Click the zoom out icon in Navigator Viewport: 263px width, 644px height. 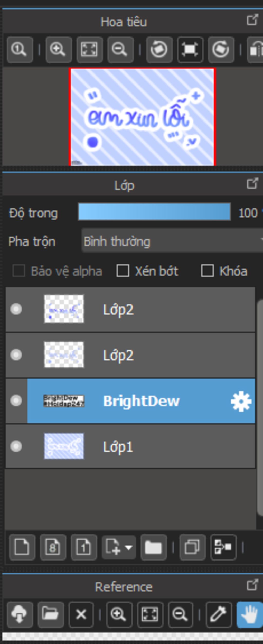click(120, 49)
